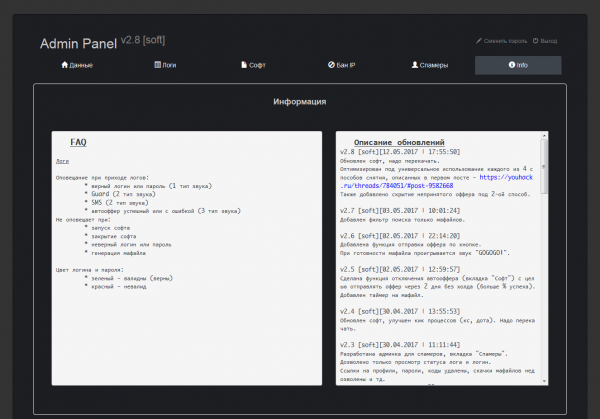Click the pencil icon beside Сменить пароль
The image size is (600, 419).
tap(479, 41)
